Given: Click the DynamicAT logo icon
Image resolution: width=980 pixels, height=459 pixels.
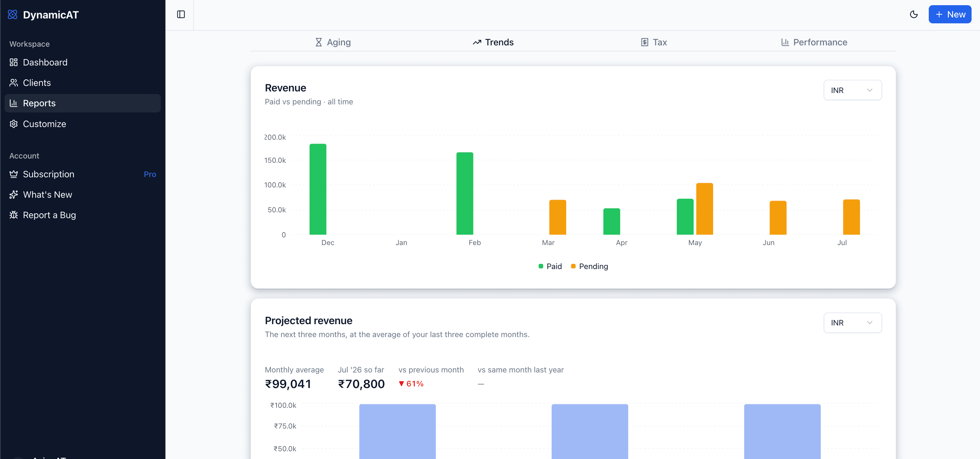Looking at the screenshot, I should 13,15.
